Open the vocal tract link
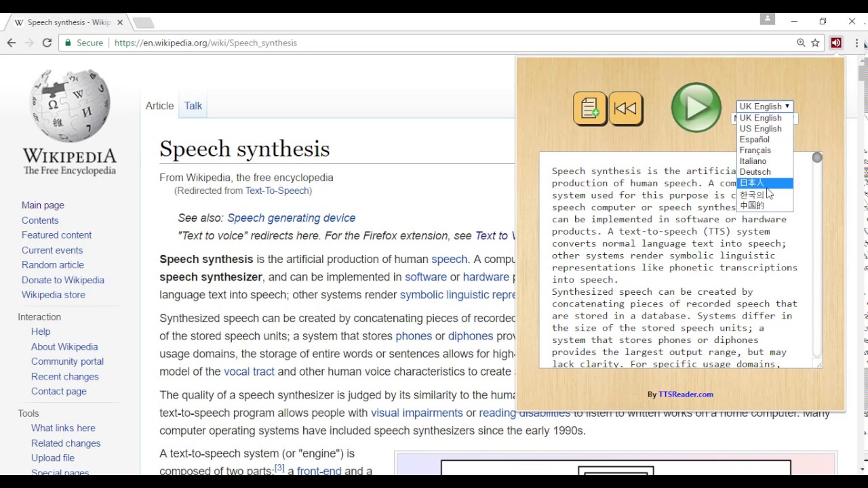868x488 pixels. pyautogui.click(x=249, y=371)
